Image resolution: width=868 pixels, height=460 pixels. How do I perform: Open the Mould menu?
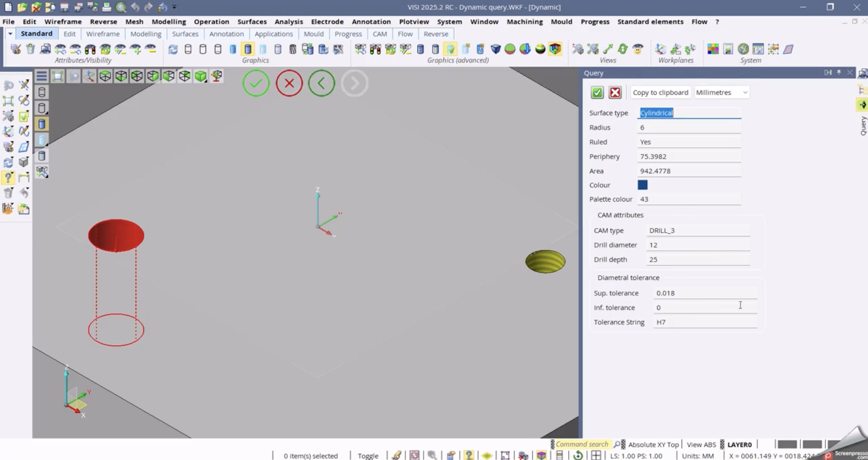coord(561,21)
